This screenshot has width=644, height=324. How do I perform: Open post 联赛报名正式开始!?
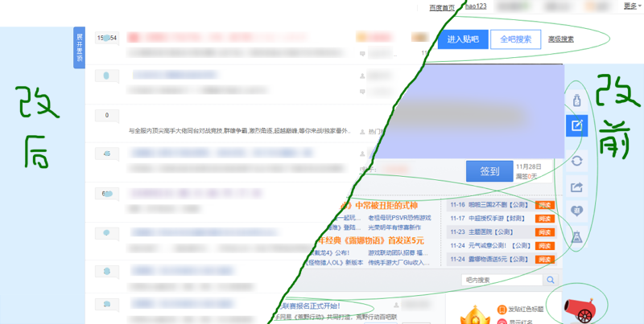pos(310,306)
